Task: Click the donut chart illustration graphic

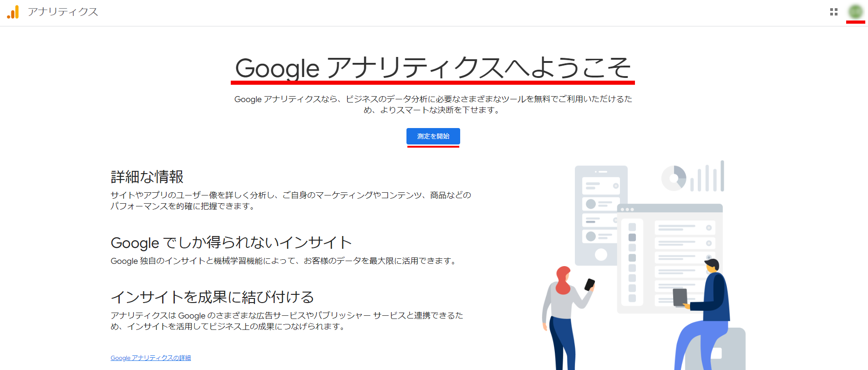Action: coord(674,178)
